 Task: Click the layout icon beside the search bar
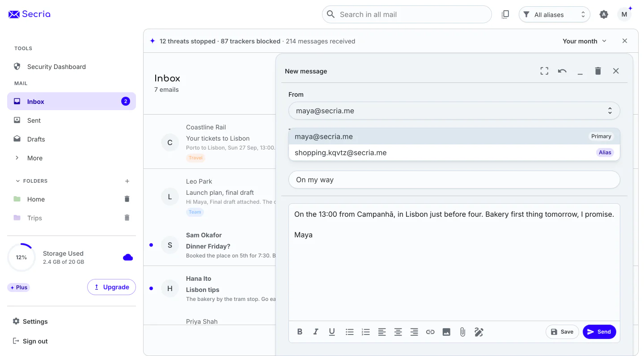(x=505, y=14)
